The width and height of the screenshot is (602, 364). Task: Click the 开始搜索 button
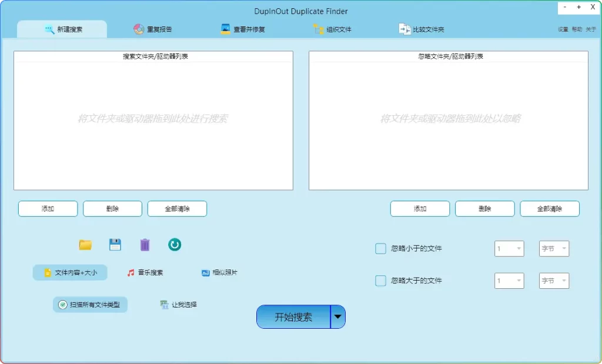click(x=293, y=317)
